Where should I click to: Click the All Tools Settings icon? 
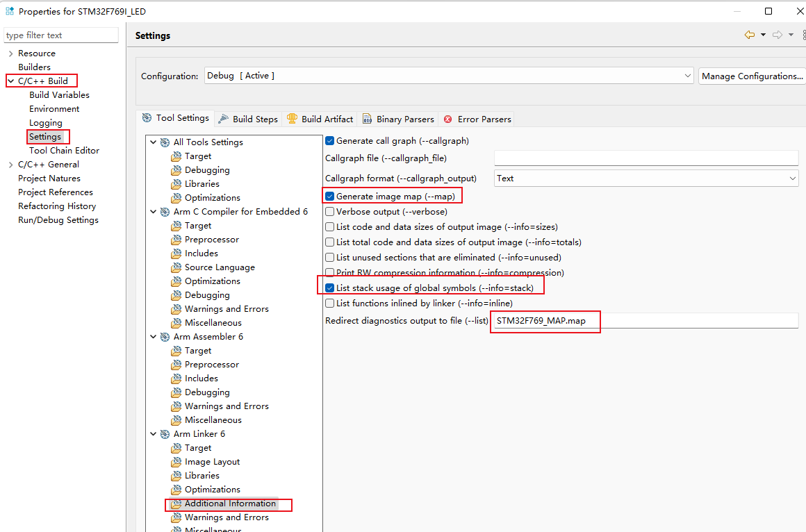[x=165, y=142]
